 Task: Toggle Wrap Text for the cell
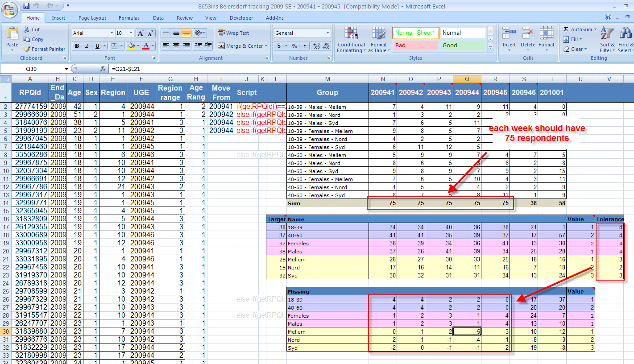233,33
